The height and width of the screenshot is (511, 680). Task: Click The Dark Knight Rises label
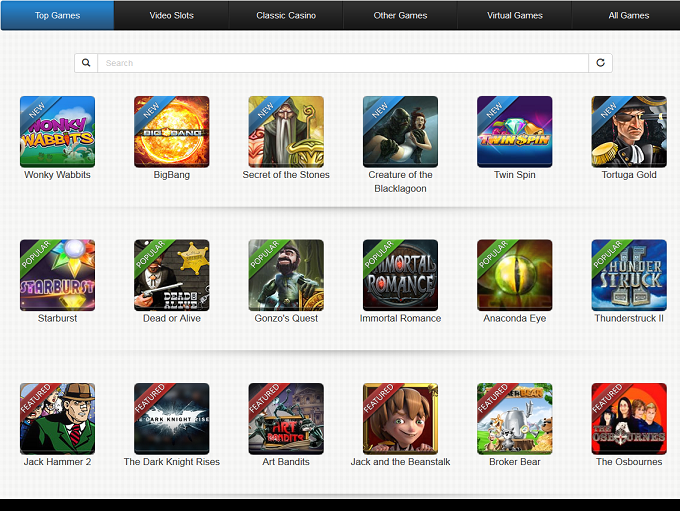click(172, 462)
